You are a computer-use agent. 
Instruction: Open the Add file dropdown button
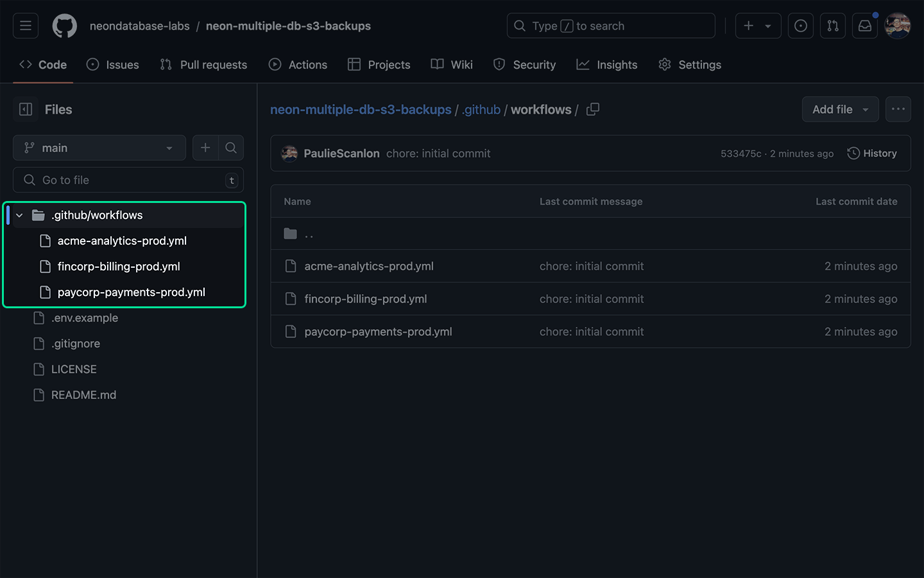tap(841, 109)
